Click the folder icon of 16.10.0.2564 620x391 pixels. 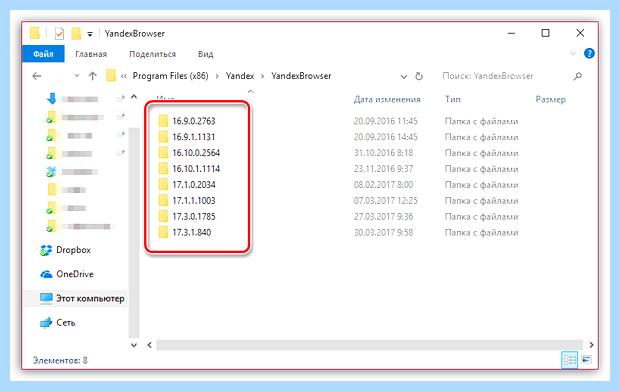(x=163, y=153)
